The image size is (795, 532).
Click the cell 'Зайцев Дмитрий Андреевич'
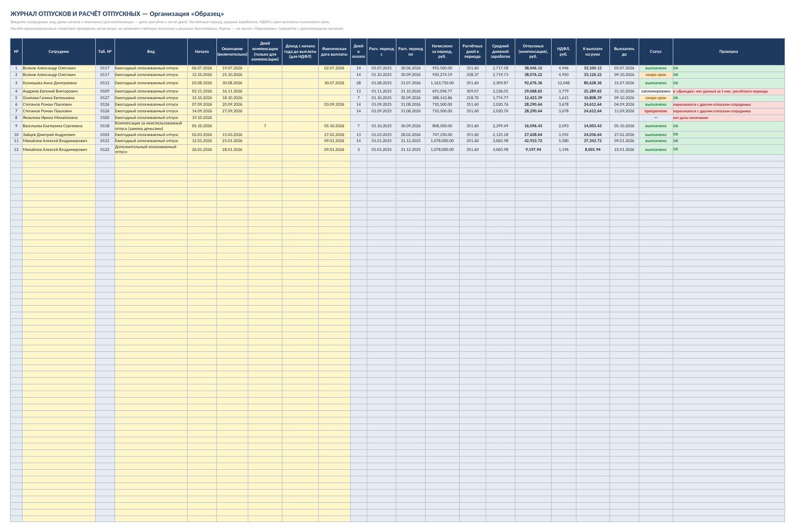(x=59, y=135)
